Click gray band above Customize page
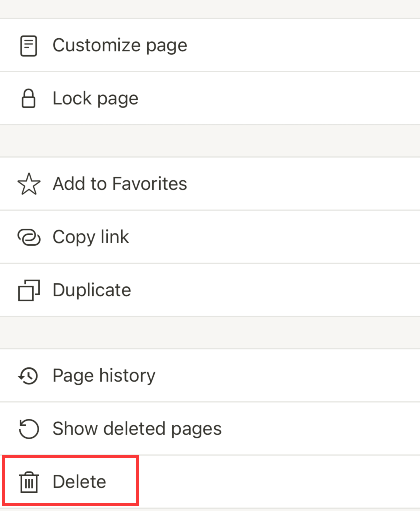Screen dimensions: 420x511 click(210, 9)
